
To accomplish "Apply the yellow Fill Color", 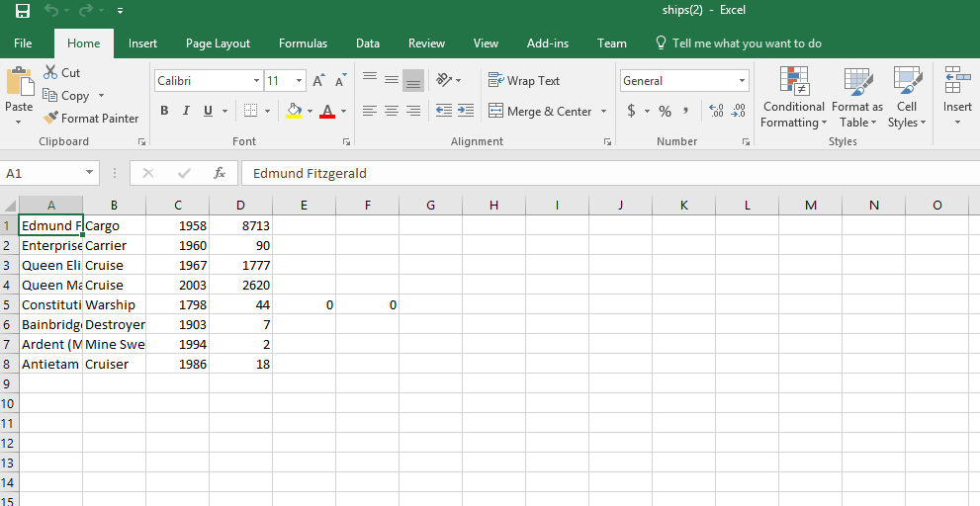I will tap(294, 111).
